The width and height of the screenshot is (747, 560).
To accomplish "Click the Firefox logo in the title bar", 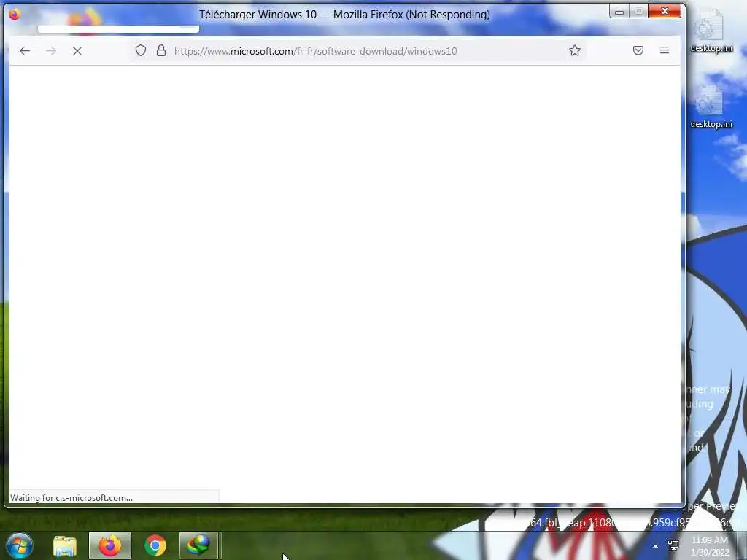I will click(x=15, y=15).
